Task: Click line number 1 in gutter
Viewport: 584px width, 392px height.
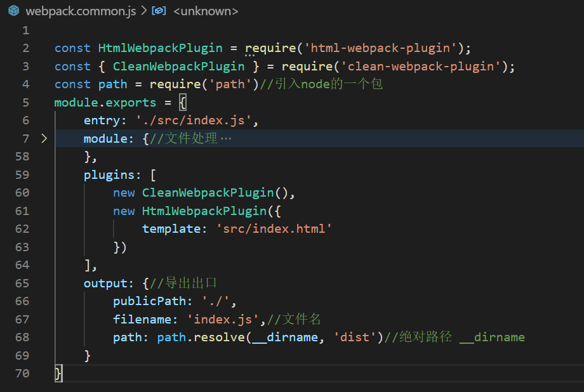Action: click(x=25, y=30)
